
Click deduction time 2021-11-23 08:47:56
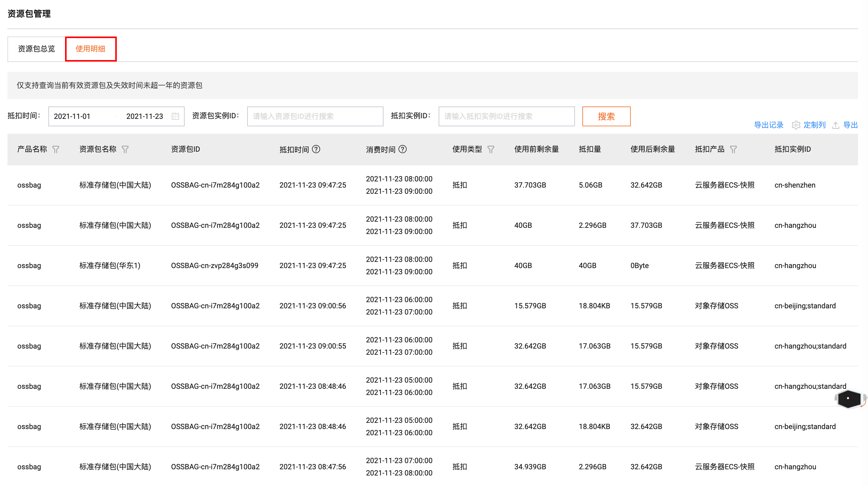(x=313, y=466)
